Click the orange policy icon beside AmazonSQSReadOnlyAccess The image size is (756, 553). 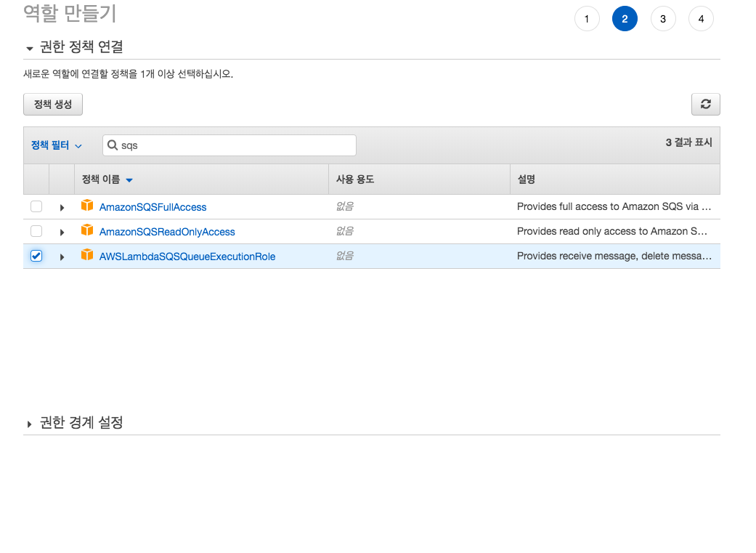[87, 230]
